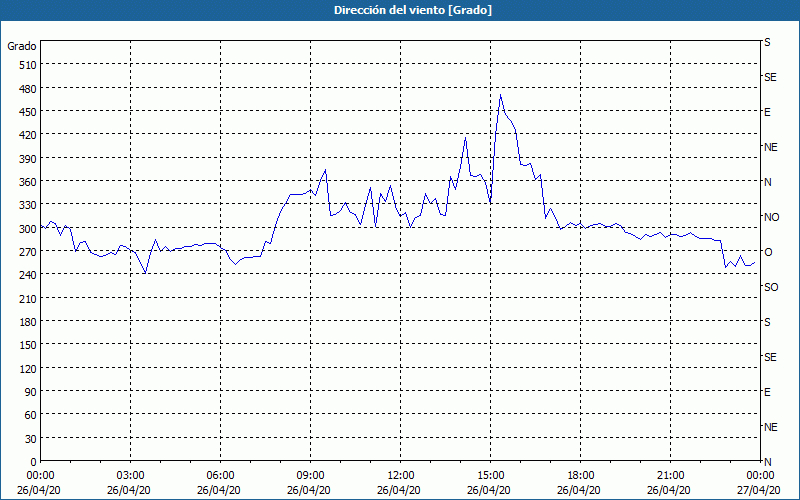Click the 26/04/20 date under 03:00
The width and height of the screenshot is (800, 500).
click(129, 490)
